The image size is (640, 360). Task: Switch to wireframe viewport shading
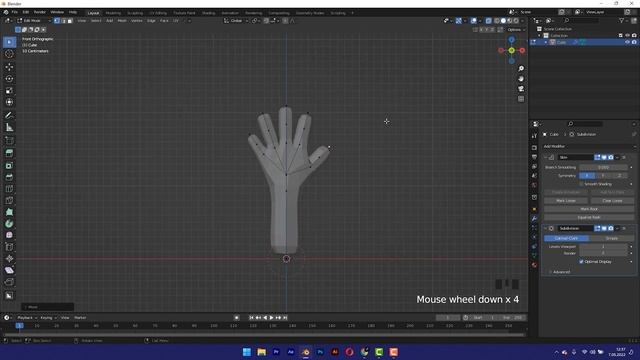(497, 20)
